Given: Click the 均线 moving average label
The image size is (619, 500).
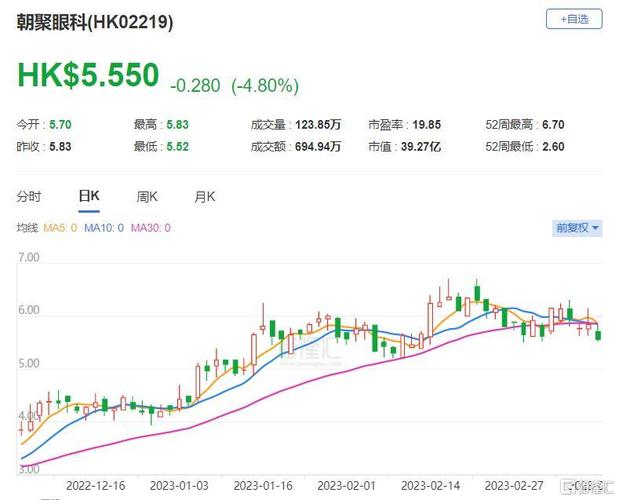Looking at the screenshot, I should (27, 228).
